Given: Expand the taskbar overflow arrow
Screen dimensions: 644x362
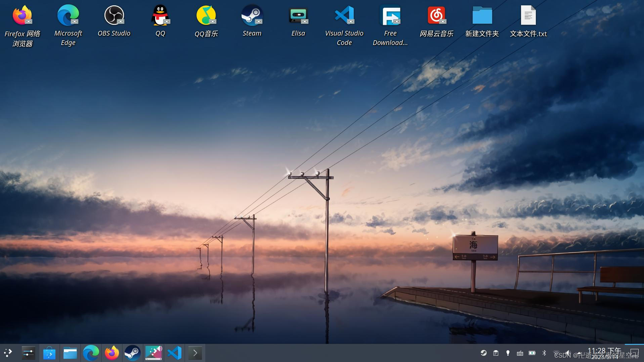Looking at the screenshot, I should [x=195, y=353].
